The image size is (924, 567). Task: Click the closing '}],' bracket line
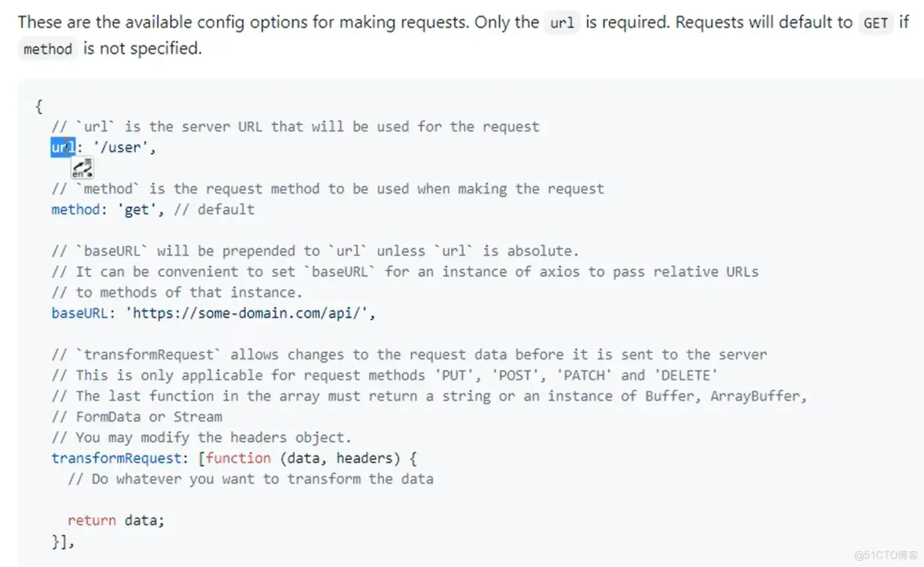coord(63,541)
